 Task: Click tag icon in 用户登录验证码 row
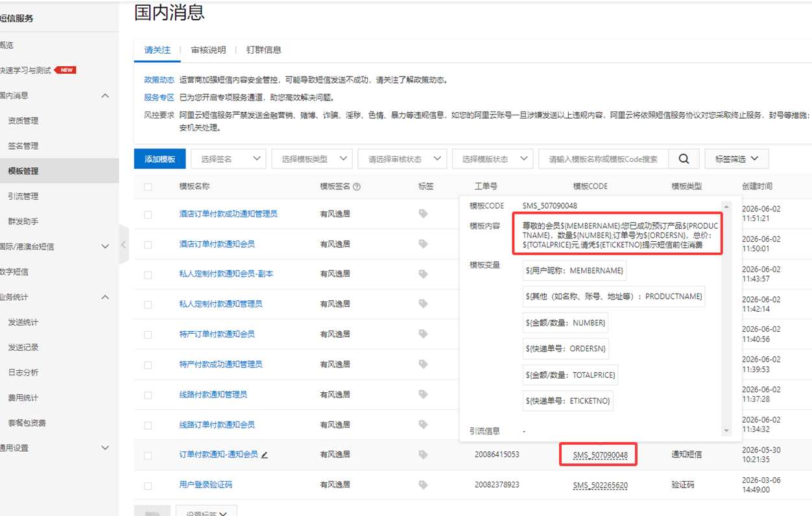pyautogui.click(x=424, y=484)
